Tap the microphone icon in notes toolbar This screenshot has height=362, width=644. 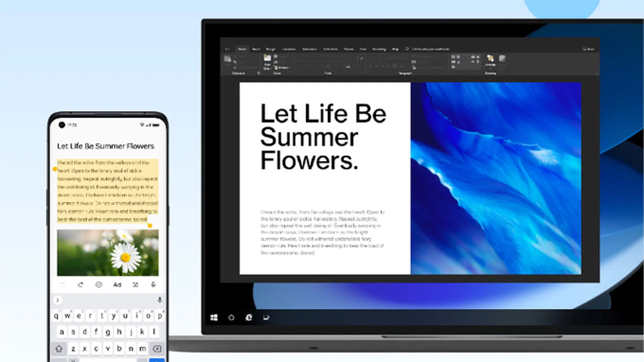pos(153,285)
